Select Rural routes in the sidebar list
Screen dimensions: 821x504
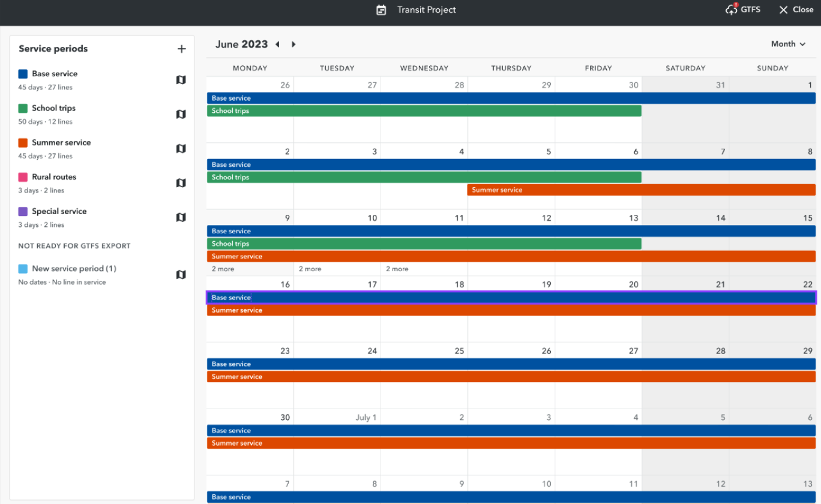[x=54, y=177]
